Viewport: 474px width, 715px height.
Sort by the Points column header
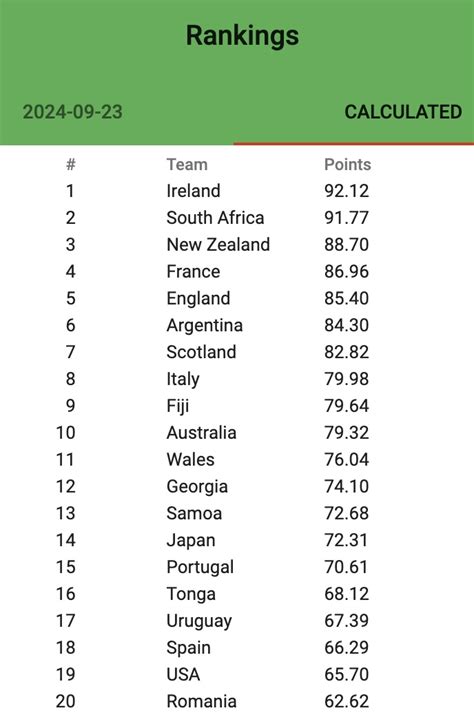tap(348, 165)
